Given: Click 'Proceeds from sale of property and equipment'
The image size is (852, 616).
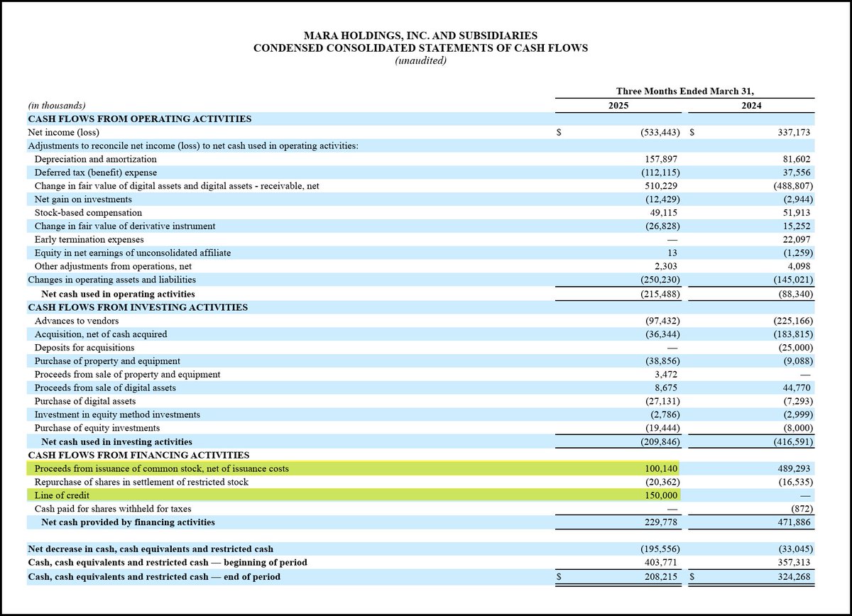Looking at the screenshot, I should click(127, 375).
